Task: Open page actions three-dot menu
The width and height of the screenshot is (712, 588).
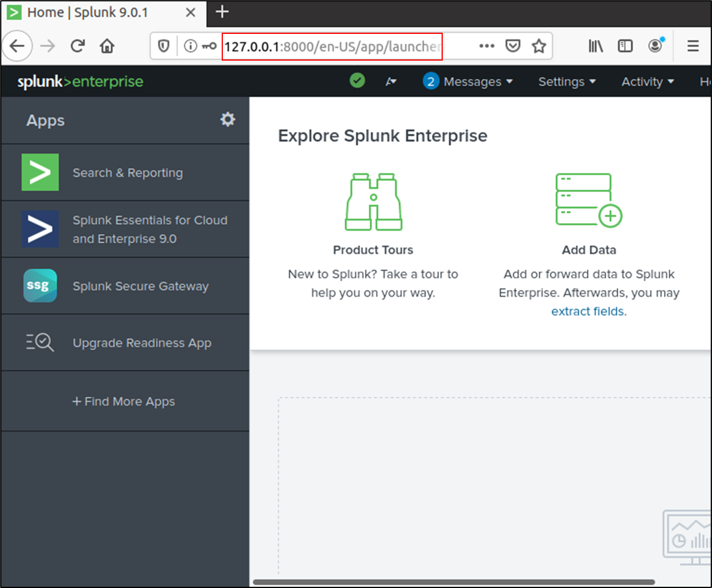Action: coord(487,46)
